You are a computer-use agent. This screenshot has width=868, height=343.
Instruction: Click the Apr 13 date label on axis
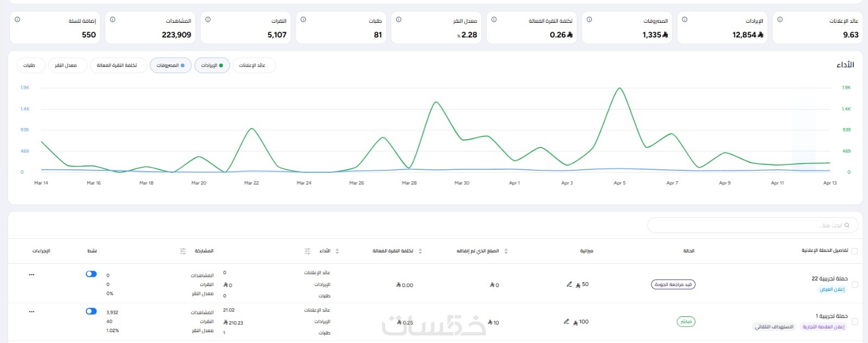click(x=829, y=183)
